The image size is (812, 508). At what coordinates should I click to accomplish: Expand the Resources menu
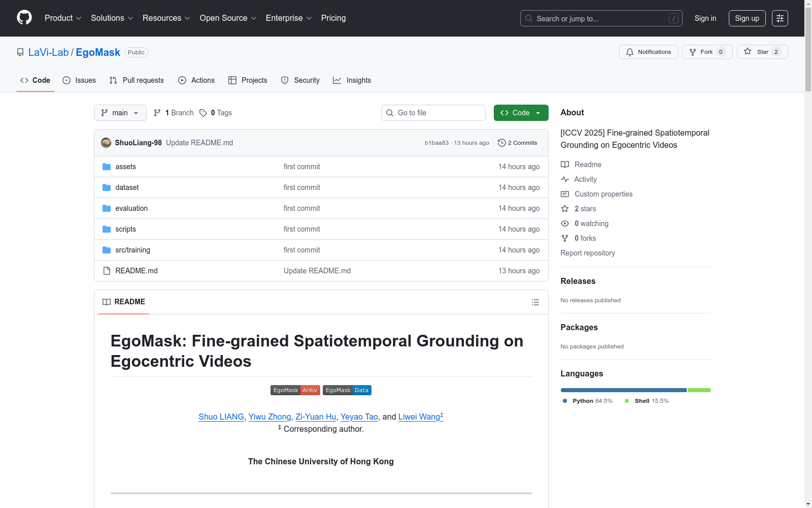coord(166,18)
